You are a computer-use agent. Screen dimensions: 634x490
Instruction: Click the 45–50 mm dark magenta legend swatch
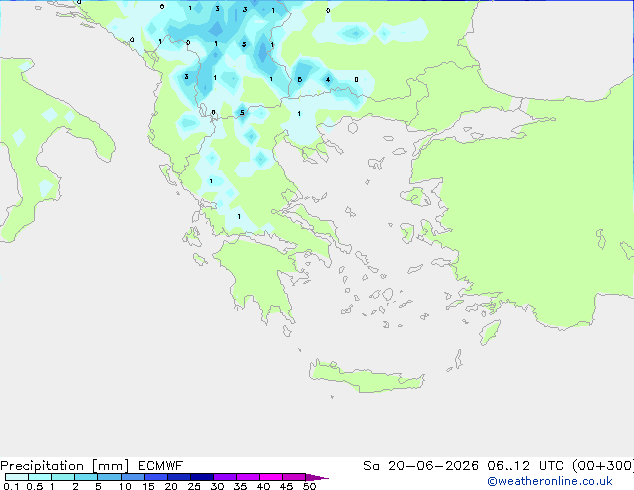(294, 477)
